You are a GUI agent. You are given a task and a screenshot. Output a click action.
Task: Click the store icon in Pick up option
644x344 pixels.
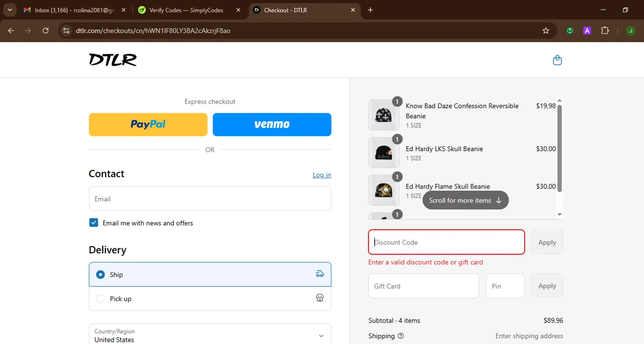click(x=320, y=298)
